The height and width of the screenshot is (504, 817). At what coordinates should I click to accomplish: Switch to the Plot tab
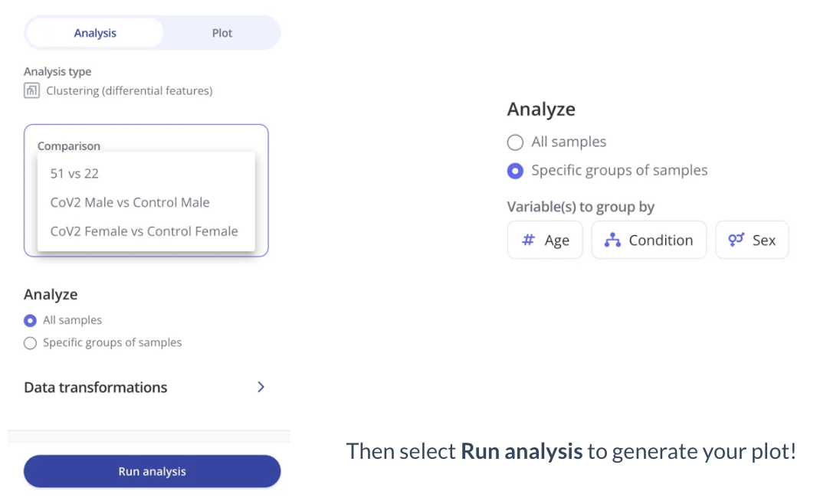coord(222,34)
